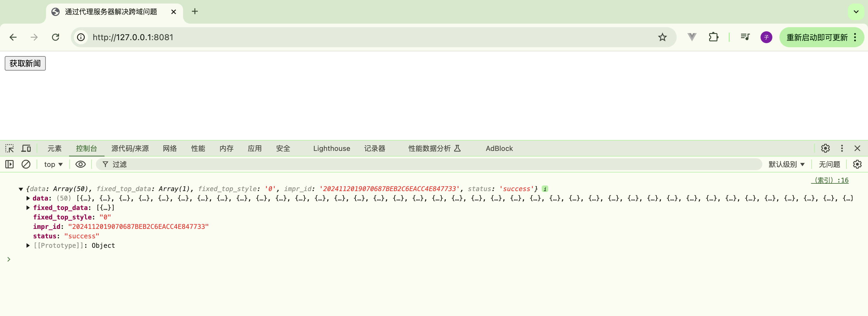Activate the inspect element picker
The height and width of the screenshot is (316, 868).
9,148
